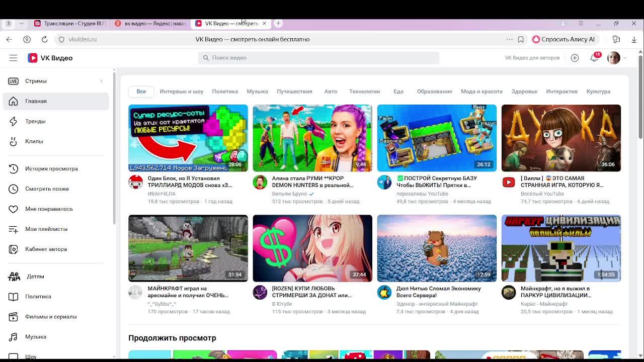Open Фильмы и сериалы in sidebar

pyautogui.click(x=56, y=316)
